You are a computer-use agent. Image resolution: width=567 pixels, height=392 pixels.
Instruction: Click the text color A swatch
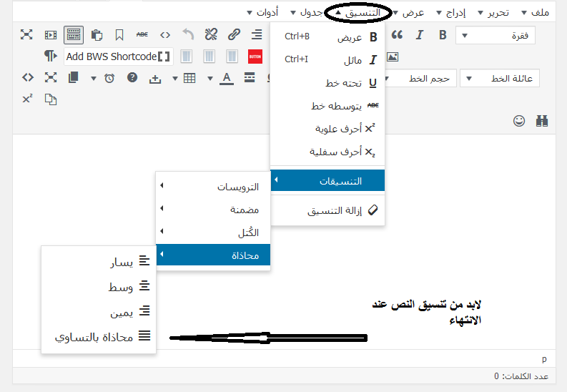tap(227, 78)
